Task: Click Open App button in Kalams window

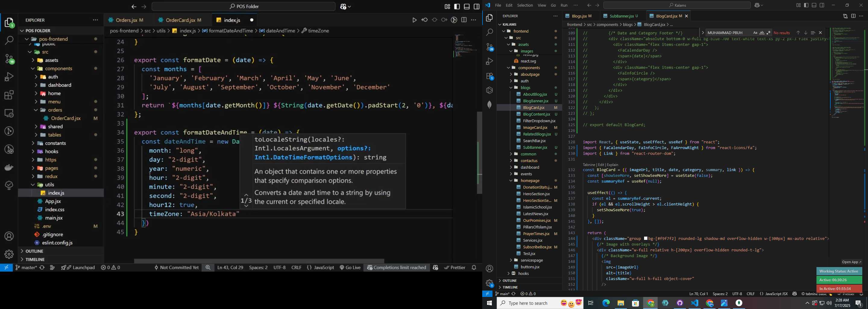Action: click(x=851, y=262)
